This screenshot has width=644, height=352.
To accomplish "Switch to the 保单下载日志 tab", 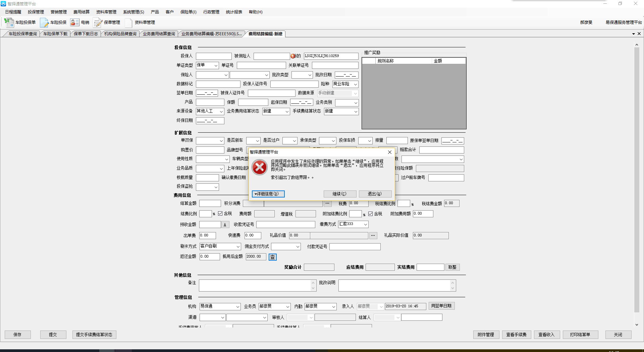I will pos(86,34).
